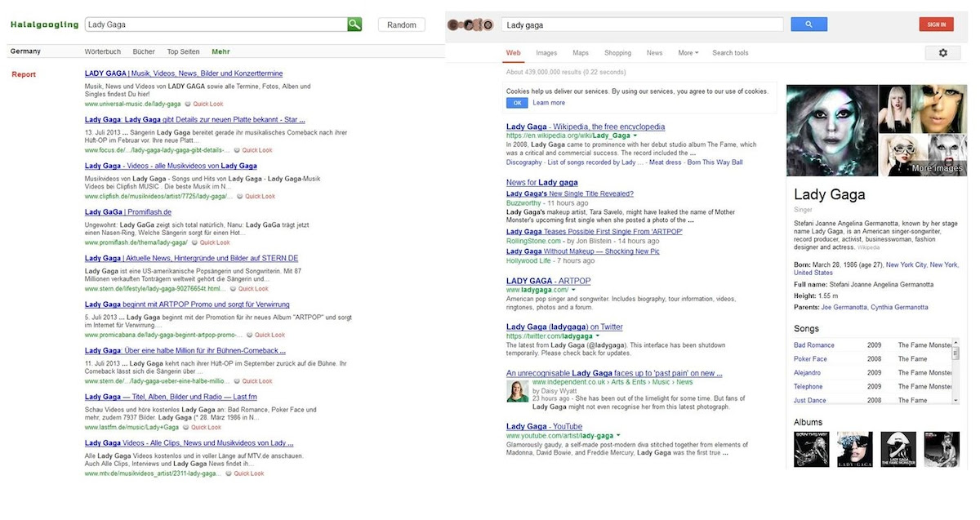This screenshot has width=980, height=520.
Task: Open the Bücher menu item
Action: 144,51
